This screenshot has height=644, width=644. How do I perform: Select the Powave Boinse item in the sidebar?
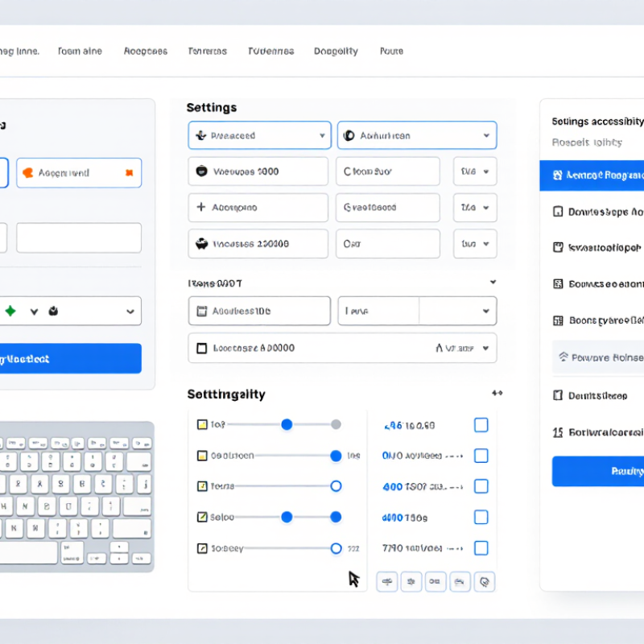point(598,357)
